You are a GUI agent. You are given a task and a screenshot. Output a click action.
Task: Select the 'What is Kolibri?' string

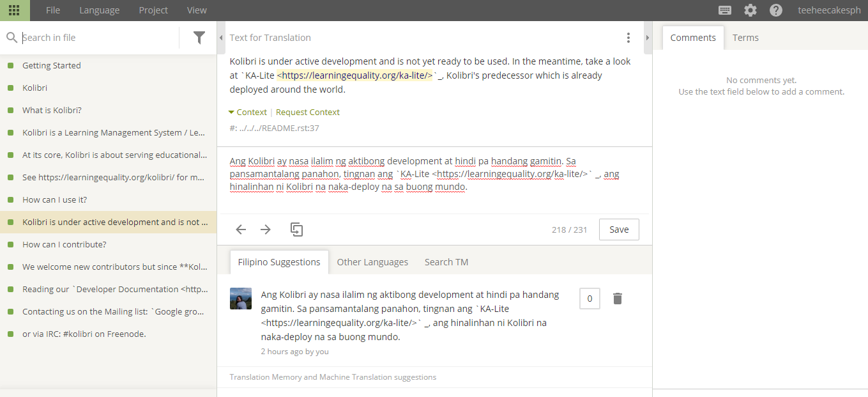pos(108,110)
